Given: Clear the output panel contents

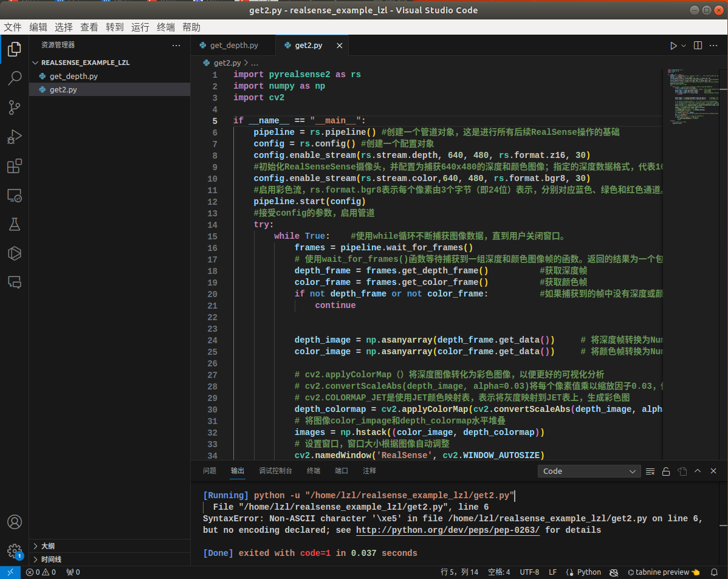Looking at the screenshot, I should (650, 471).
